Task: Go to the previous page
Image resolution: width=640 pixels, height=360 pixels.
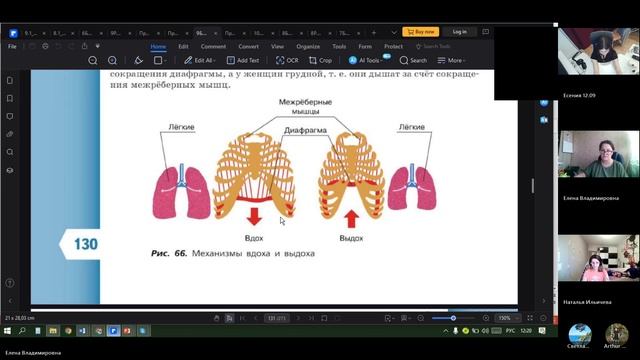Action: tap(256, 318)
